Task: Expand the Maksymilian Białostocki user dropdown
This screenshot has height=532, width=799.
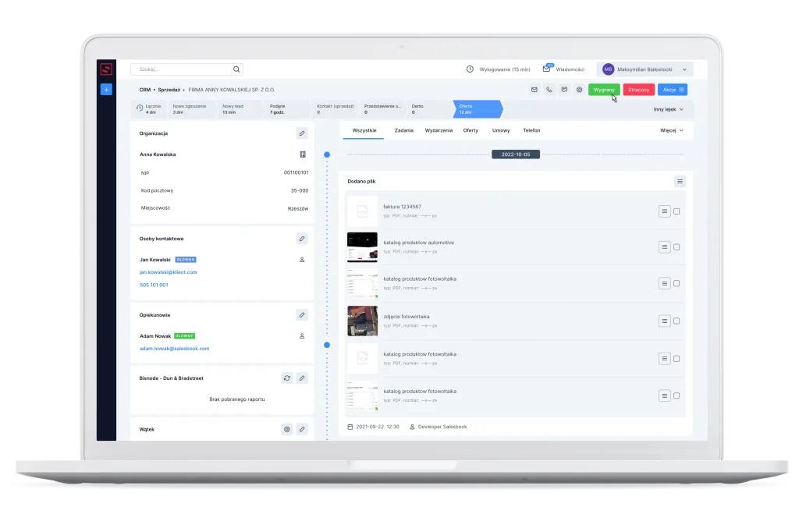Action: 684,69
